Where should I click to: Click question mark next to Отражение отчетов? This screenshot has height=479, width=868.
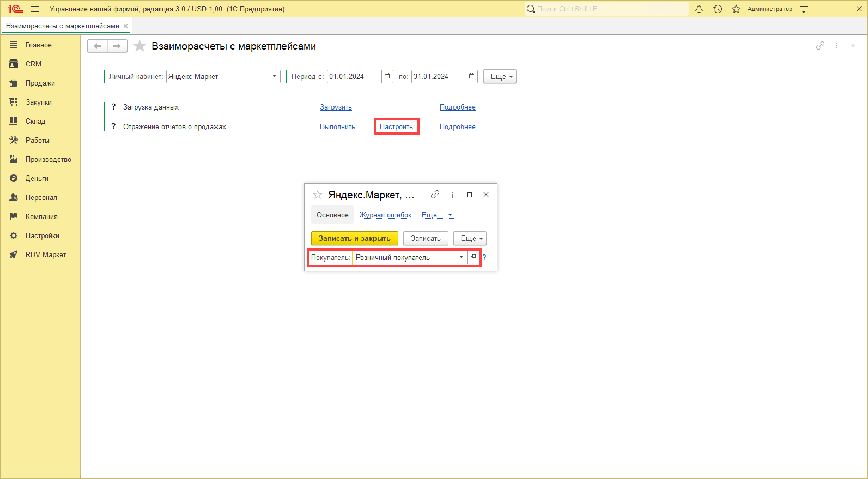(113, 126)
